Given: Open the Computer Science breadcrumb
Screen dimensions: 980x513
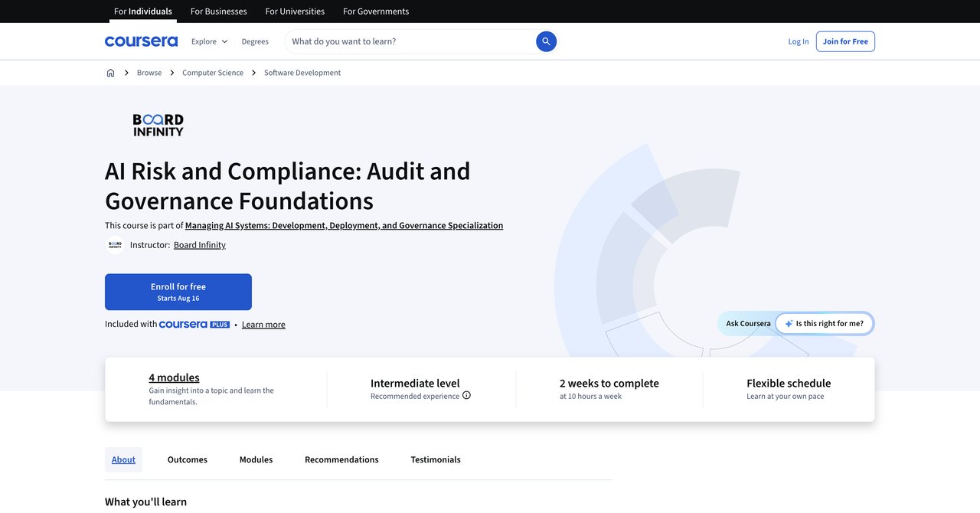Looking at the screenshot, I should pyautogui.click(x=213, y=73).
